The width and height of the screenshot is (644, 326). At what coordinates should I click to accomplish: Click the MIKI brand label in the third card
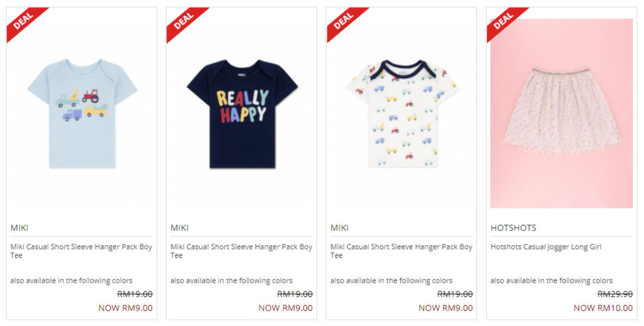(340, 228)
